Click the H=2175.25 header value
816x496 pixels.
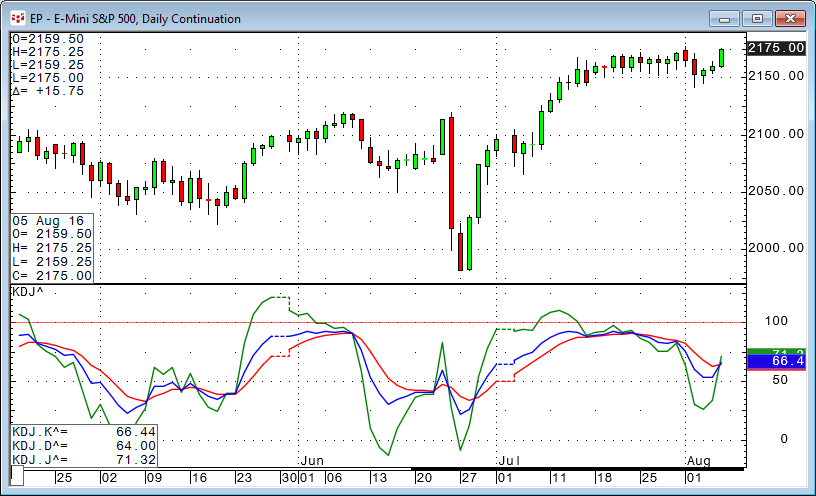pos(48,52)
